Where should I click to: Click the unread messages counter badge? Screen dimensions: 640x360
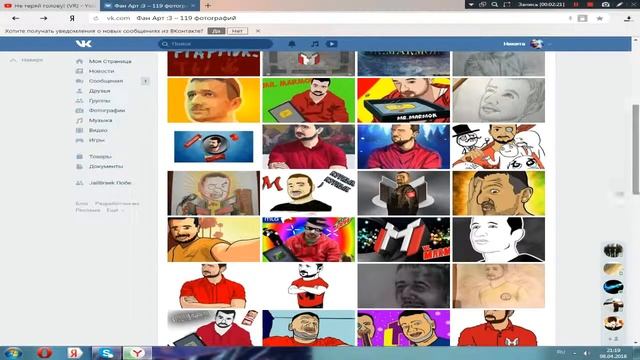point(145,81)
